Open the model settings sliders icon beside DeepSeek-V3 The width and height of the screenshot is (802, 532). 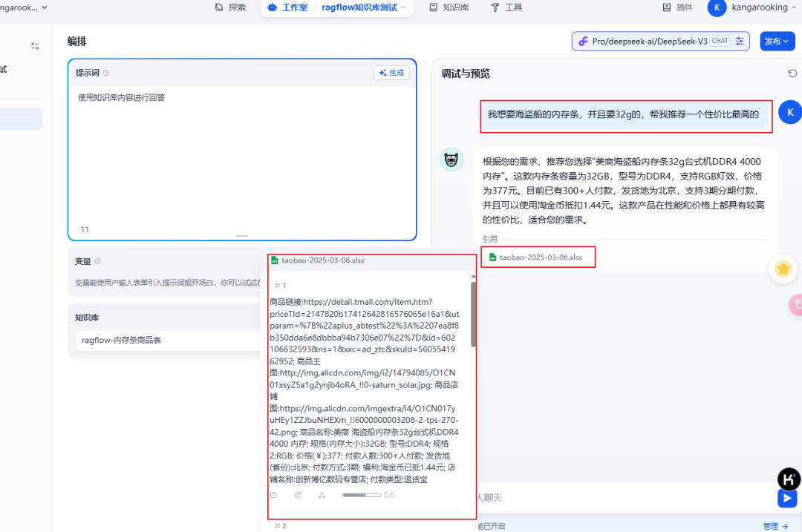[x=740, y=41]
